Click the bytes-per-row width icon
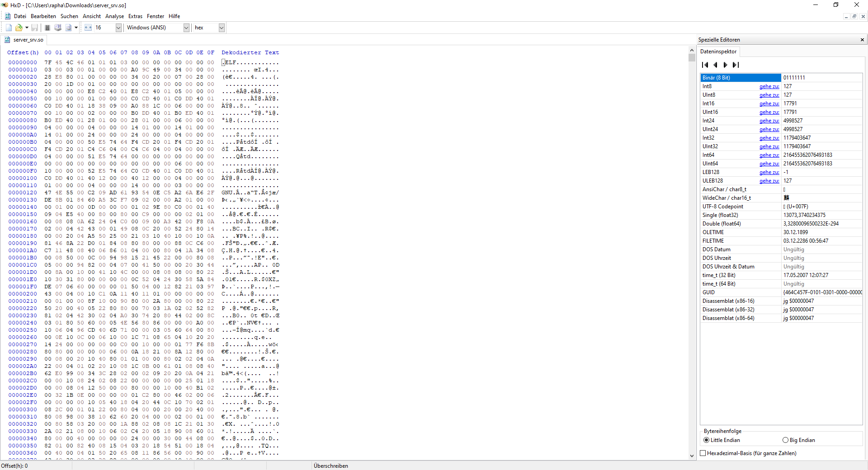Image resolution: width=868 pixels, height=470 pixels. [x=88, y=28]
